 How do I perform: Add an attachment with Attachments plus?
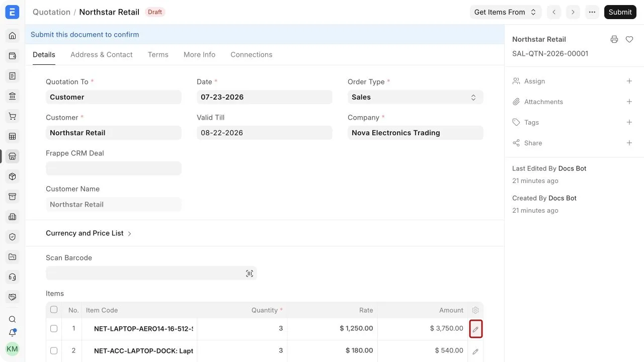tap(629, 102)
